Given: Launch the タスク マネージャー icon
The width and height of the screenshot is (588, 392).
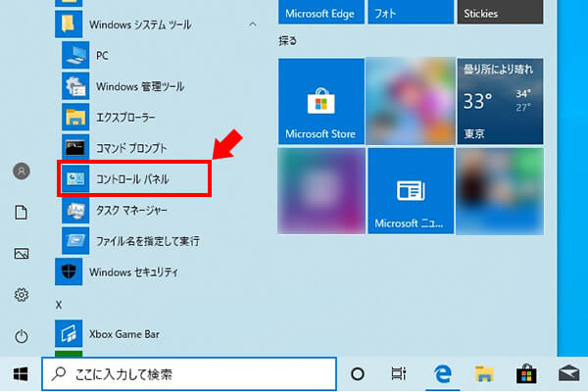Looking at the screenshot, I should [75, 210].
